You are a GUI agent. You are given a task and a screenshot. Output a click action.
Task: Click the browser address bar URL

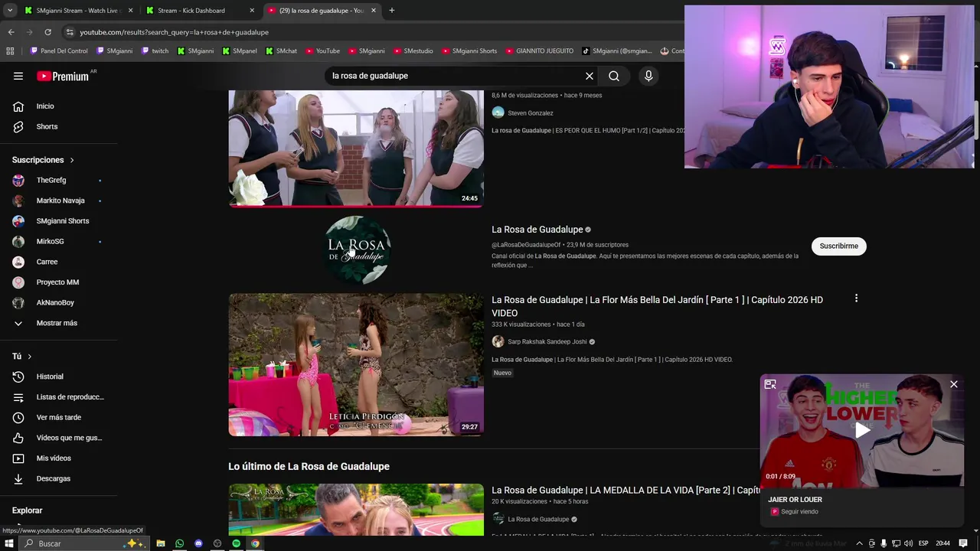(175, 32)
